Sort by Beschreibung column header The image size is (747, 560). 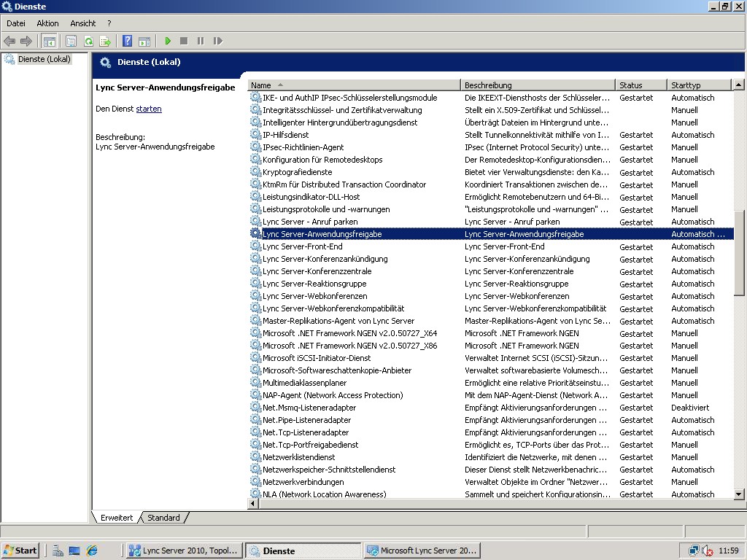(538, 85)
